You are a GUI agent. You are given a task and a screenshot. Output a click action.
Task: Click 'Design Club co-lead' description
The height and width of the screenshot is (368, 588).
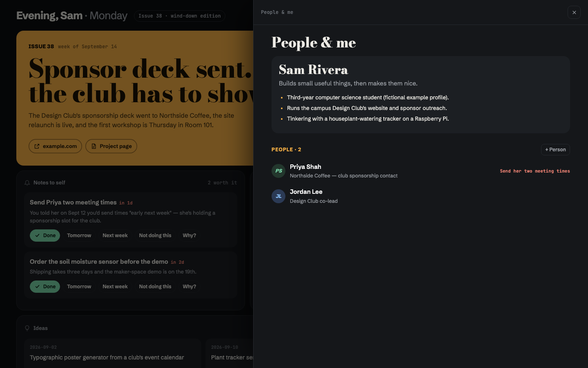[x=314, y=201]
